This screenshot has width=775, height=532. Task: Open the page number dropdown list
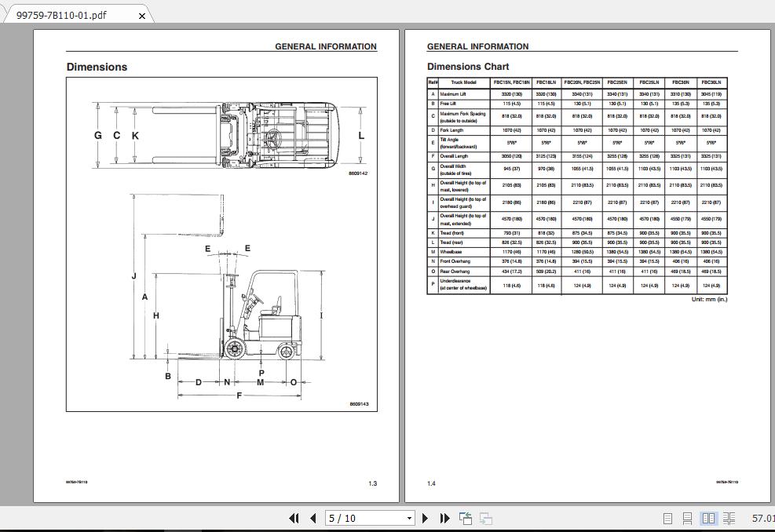click(409, 518)
